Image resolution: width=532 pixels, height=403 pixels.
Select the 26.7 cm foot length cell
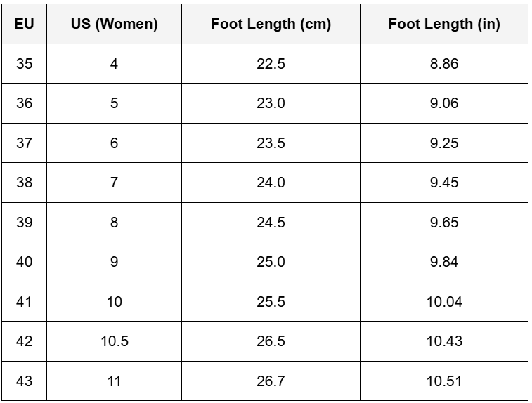[x=271, y=381]
